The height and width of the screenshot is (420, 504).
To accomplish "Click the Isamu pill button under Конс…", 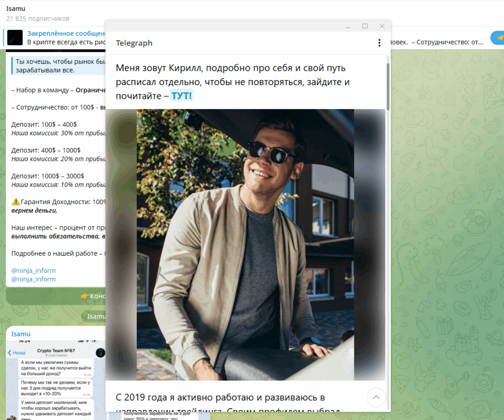I will click(x=96, y=316).
